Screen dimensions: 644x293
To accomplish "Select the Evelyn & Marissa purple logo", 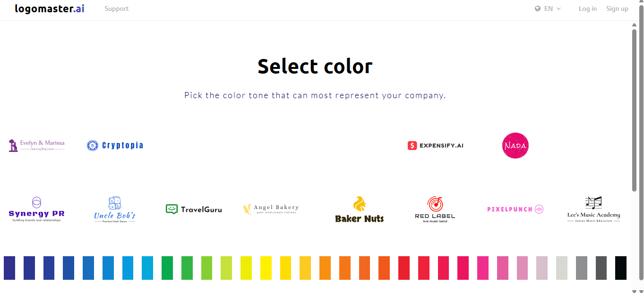I will pos(36,145).
